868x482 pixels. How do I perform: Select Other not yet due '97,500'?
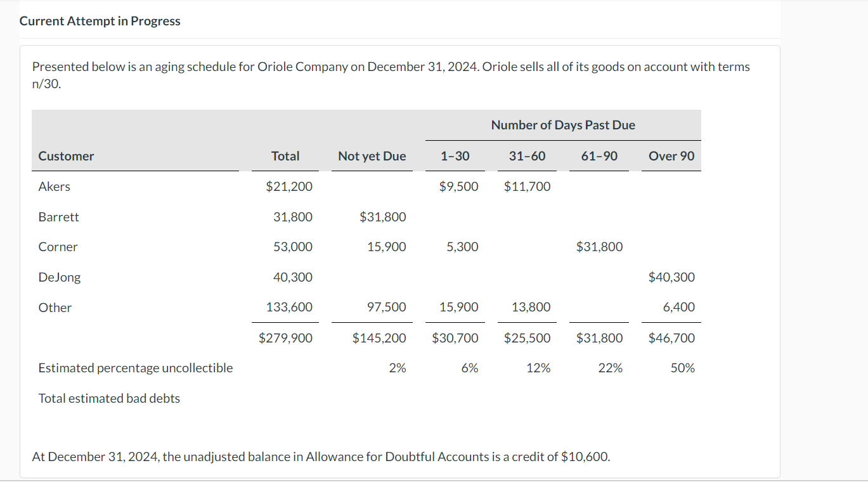pos(387,308)
